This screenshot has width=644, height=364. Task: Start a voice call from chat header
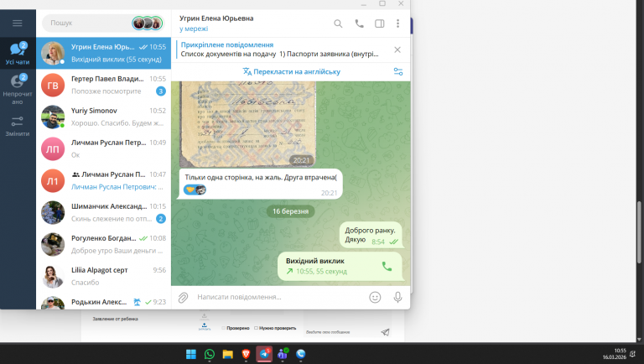point(359,23)
